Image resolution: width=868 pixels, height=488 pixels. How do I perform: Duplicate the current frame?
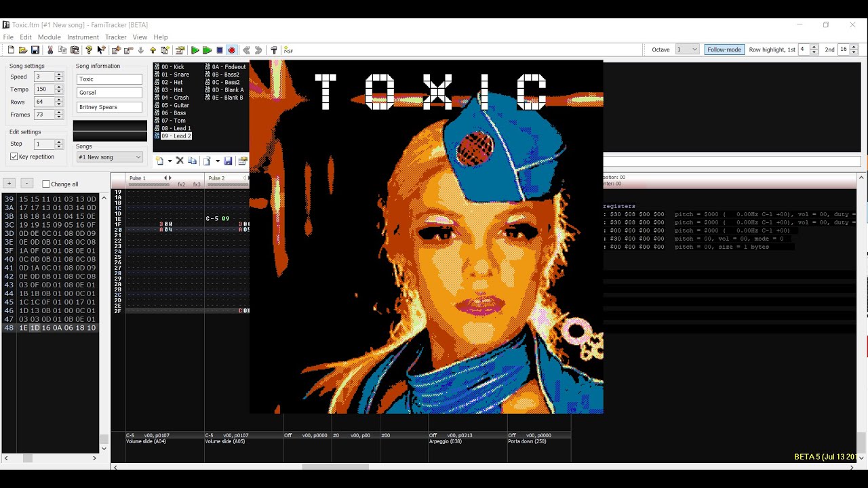[165, 50]
